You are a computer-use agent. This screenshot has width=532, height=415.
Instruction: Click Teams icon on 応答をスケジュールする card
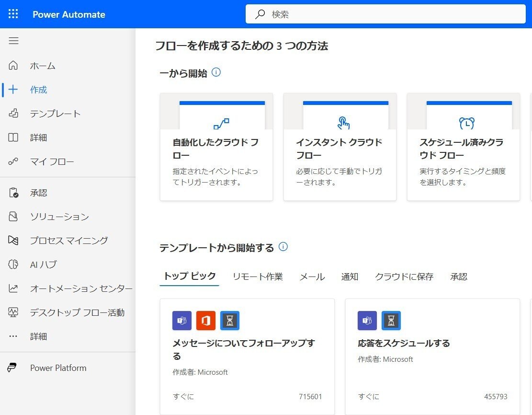[x=367, y=320]
